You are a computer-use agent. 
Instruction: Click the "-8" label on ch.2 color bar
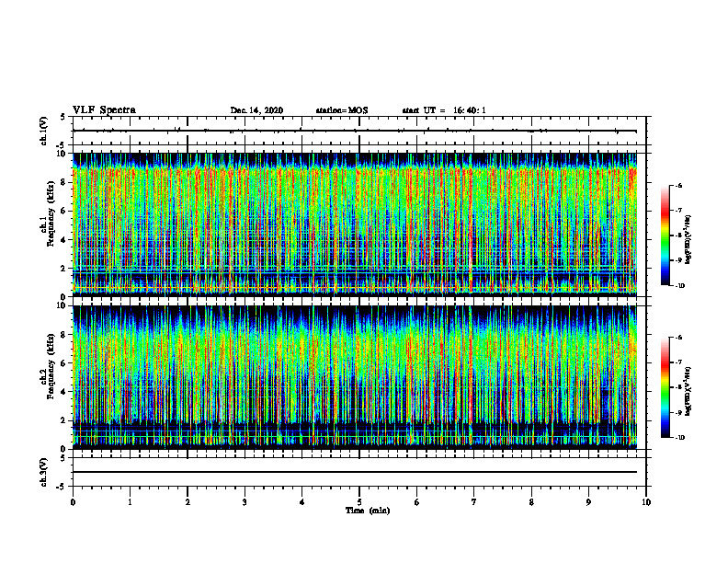679,387
